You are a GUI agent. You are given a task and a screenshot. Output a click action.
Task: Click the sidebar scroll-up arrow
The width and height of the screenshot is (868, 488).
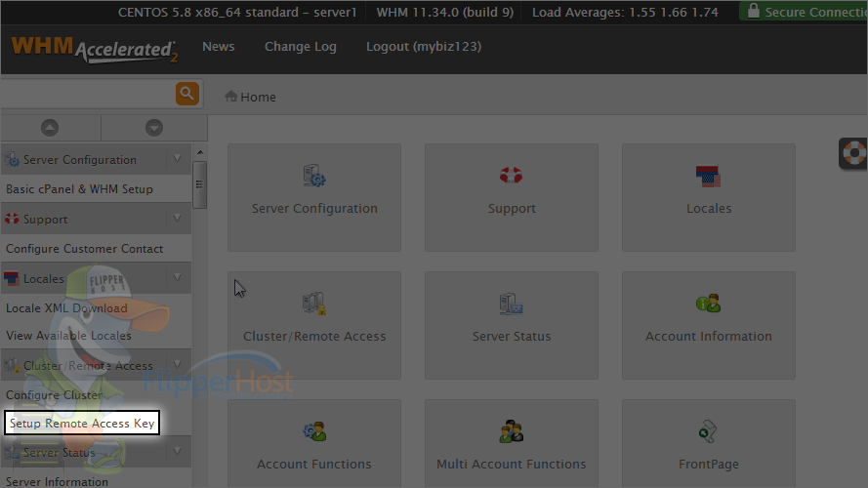pos(200,152)
